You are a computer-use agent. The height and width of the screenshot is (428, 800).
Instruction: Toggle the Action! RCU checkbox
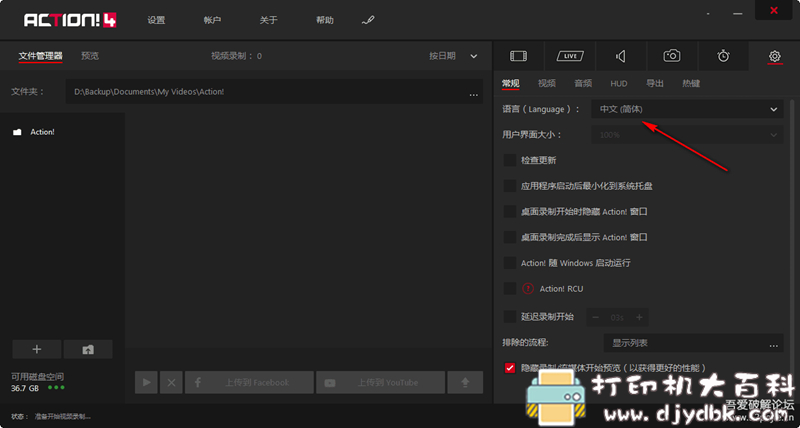coord(510,289)
